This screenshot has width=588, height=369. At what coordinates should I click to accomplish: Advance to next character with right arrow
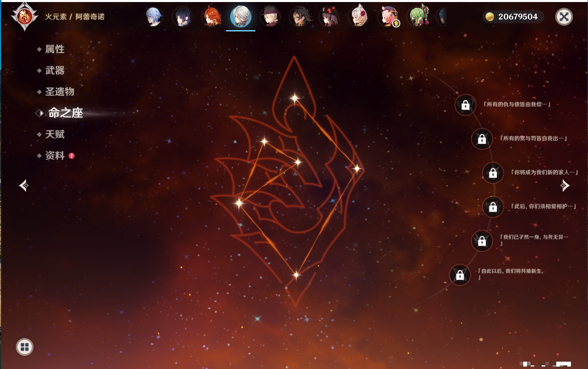[x=565, y=186]
